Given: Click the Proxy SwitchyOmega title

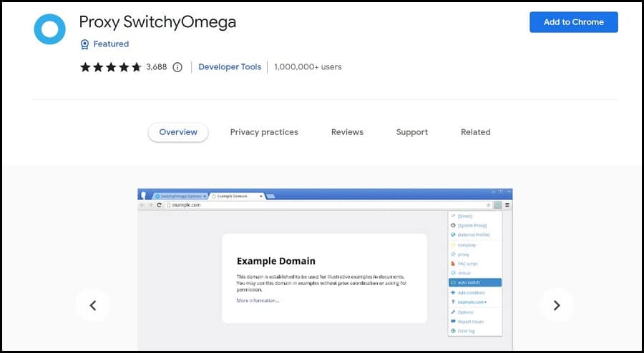Looking at the screenshot, I should point(157,22).
